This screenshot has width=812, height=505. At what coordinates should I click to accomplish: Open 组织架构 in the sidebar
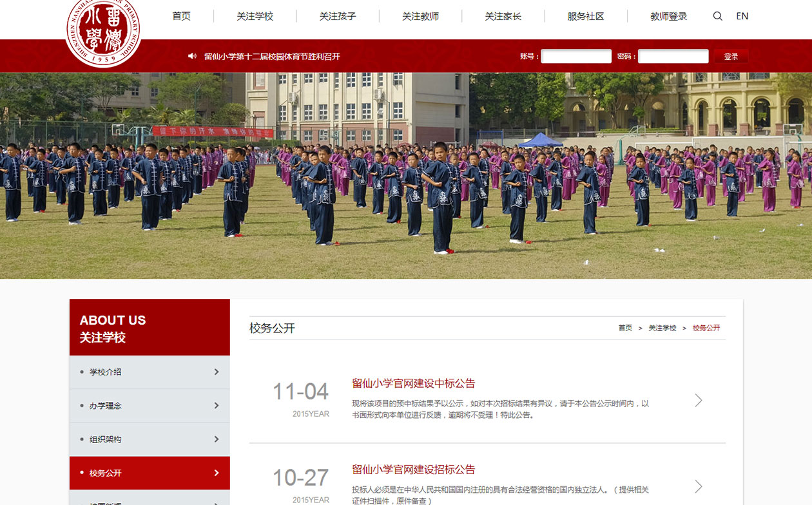106,439
